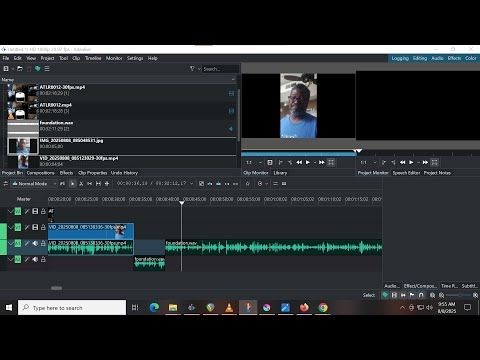Screen dimensions: 480x360
Task: Collapse the top video track chevron
Action: tap(11, 211)
